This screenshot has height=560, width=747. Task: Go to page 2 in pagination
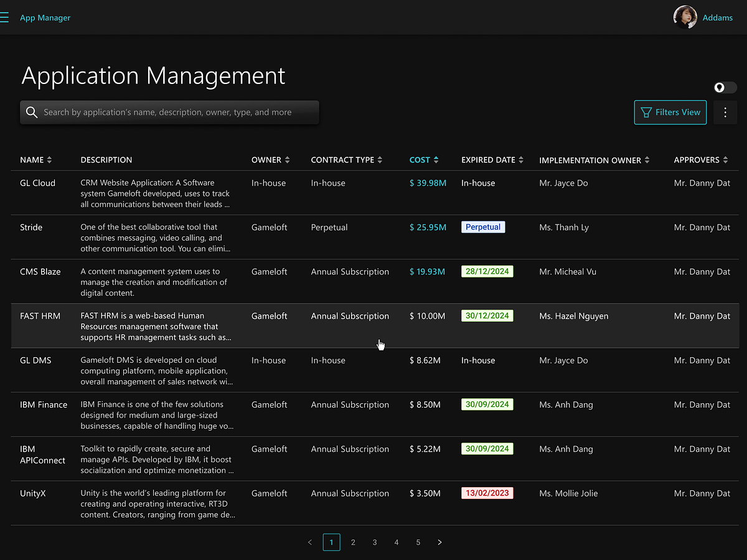point(353,543)
